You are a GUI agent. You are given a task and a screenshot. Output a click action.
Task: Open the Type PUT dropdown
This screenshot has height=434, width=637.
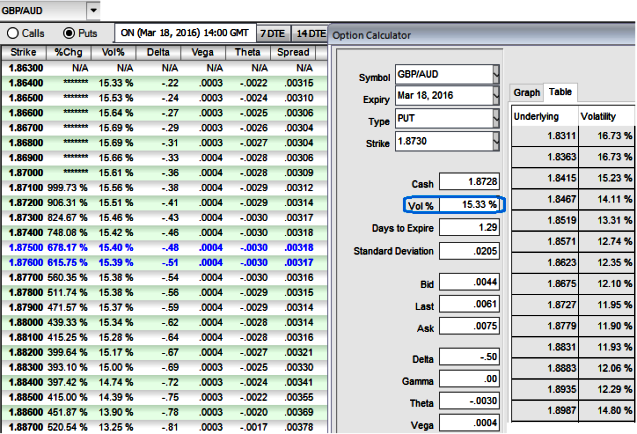pos(497,119)
